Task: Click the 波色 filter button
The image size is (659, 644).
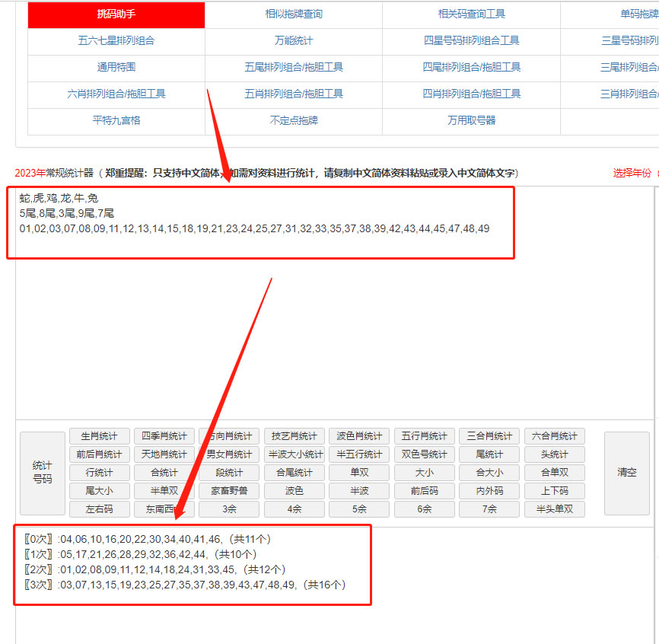Action: coord(294,491)
